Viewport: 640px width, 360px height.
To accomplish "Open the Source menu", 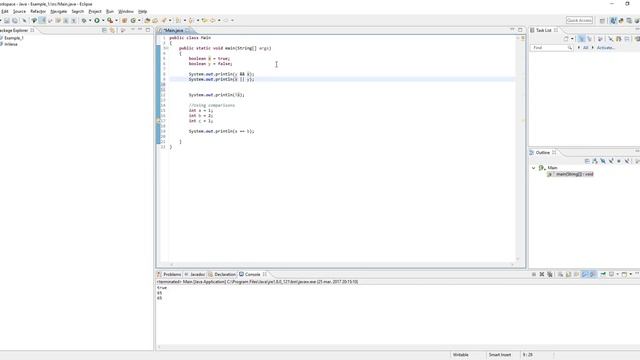I will [x=19, y=11].
